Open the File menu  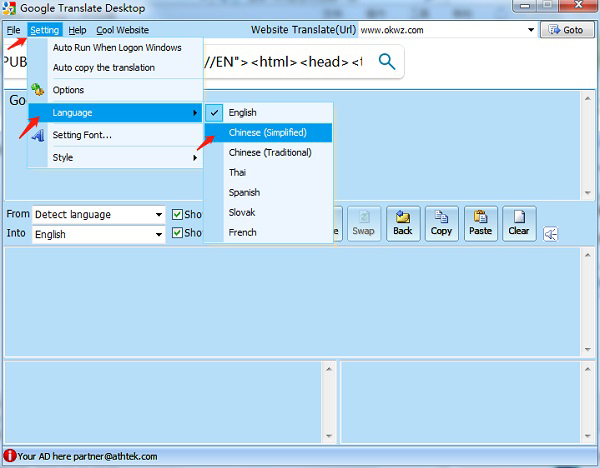pyautogui.click(x=14, y=30)
